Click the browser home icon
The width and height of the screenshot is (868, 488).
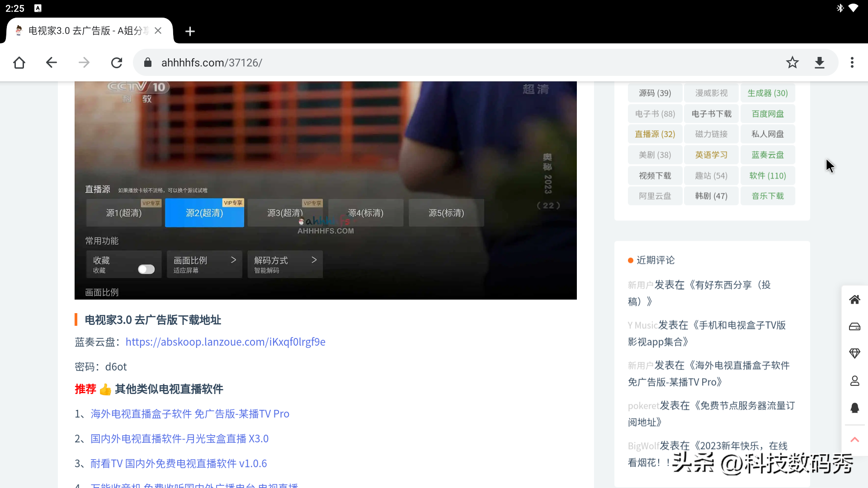point(19,62)
